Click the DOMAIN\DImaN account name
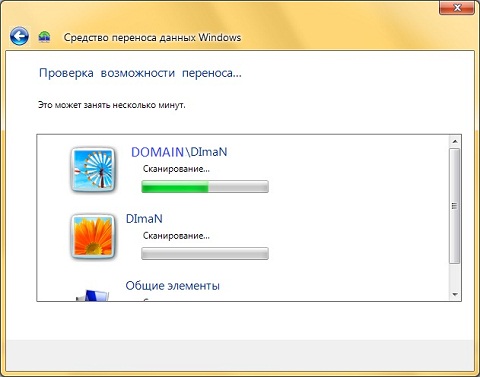The image size is (480, 377). point(179,152)
